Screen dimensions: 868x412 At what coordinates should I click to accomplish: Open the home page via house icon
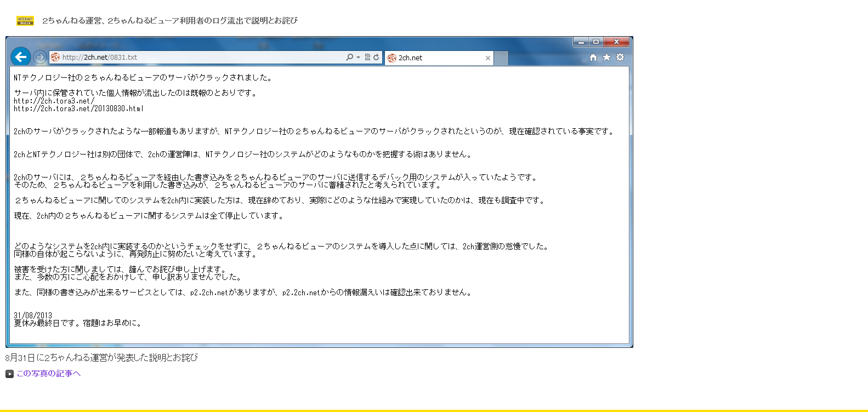(x=593, y=57)
